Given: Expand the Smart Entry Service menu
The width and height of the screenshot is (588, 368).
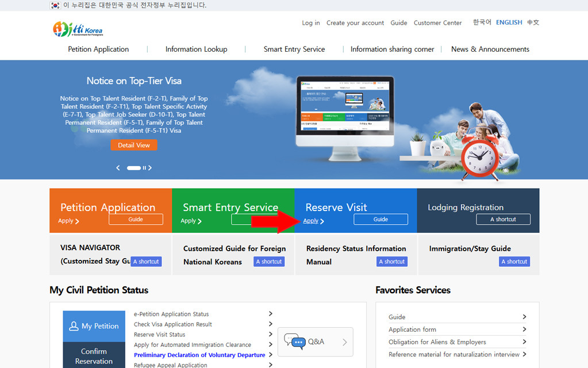Looking at the screenshot, I should tap(294, 49).
